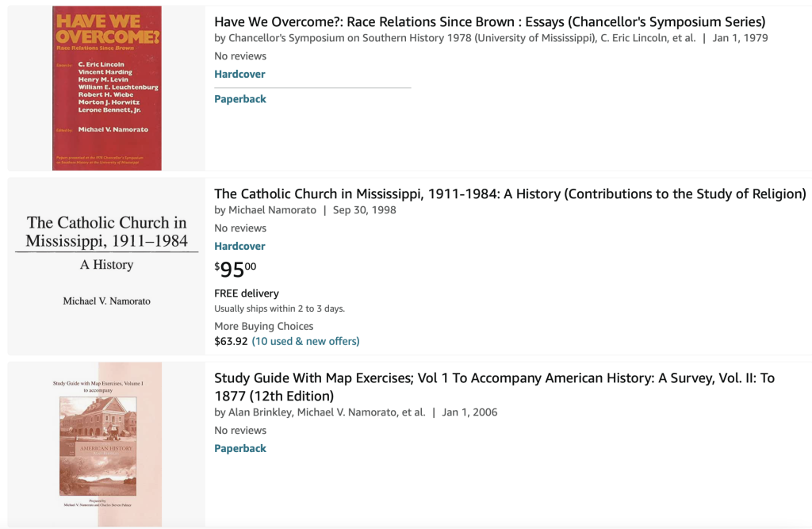Viewport: 812px width, 529px height.
Task: Select Paperback format for the Study Guide
Action: [x=240, y=448]
